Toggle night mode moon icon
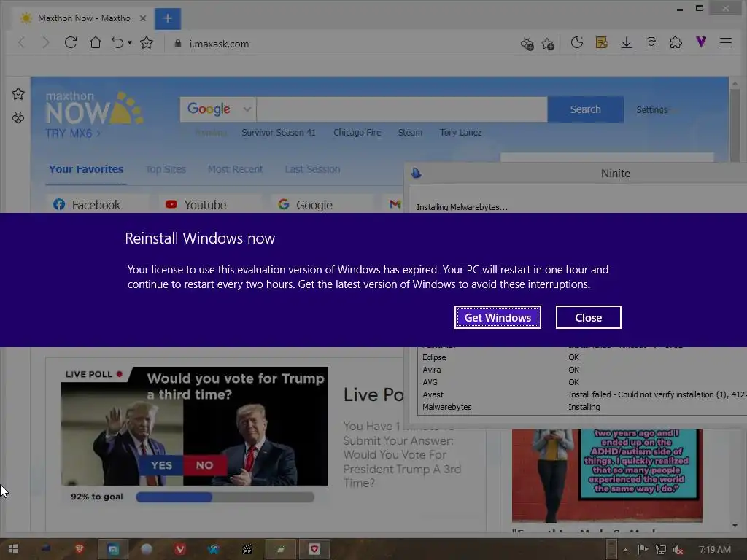This screenshot has width=747, height=560. [577, 43]
